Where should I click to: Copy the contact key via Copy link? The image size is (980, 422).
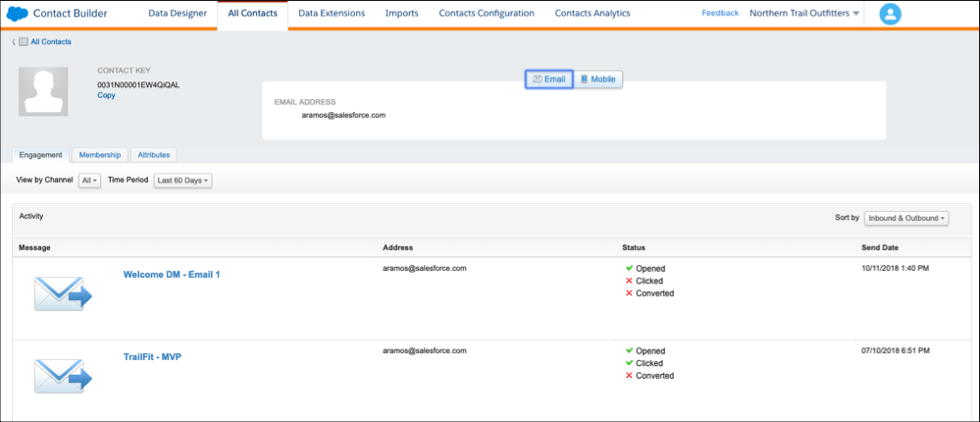point(106,95)
